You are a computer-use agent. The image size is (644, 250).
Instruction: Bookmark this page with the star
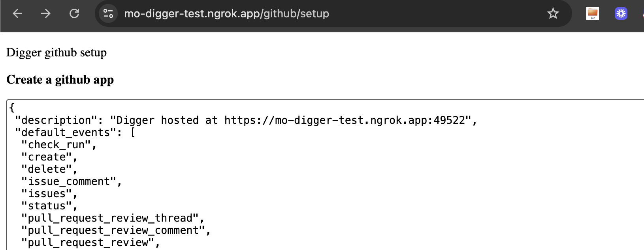point(553,13)
